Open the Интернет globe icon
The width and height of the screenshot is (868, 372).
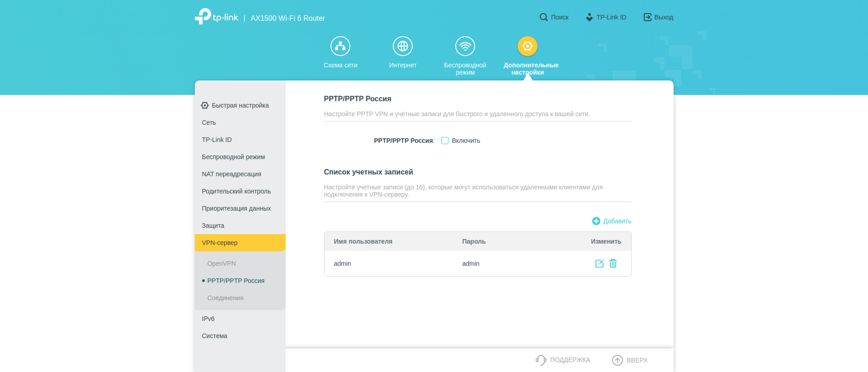pos(402,46)
